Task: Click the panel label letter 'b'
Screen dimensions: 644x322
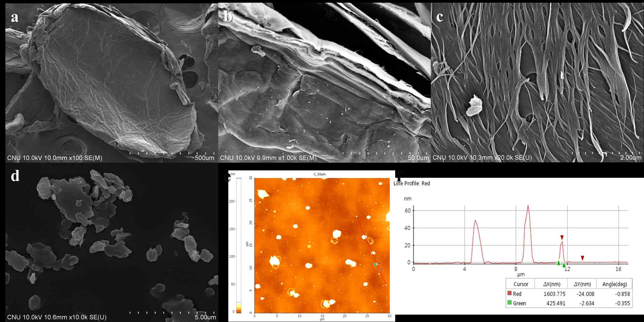Action: coord(228,16)
